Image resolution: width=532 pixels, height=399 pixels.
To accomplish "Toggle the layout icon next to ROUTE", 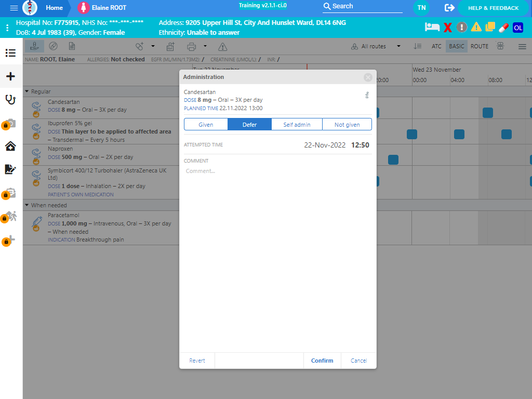I will coord(500,46).
